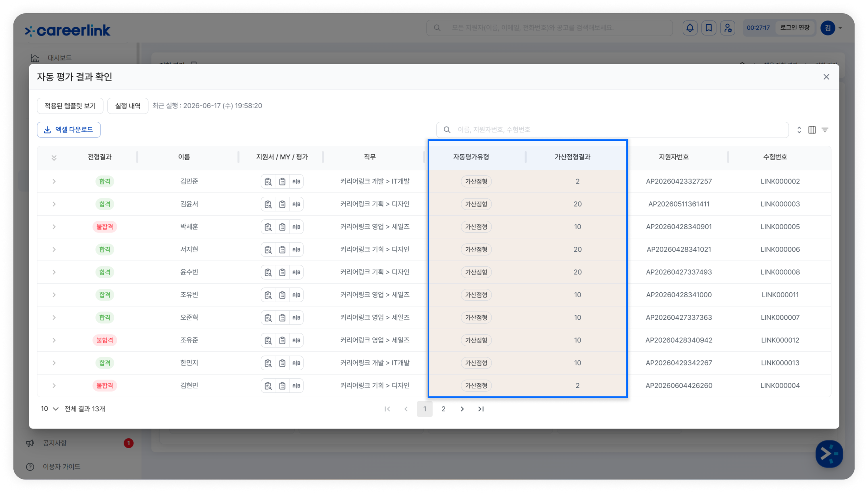This screenshot has width=868, height=493.
Task: Click 엑셀 다운로드 button
Action: coord(69,130)
